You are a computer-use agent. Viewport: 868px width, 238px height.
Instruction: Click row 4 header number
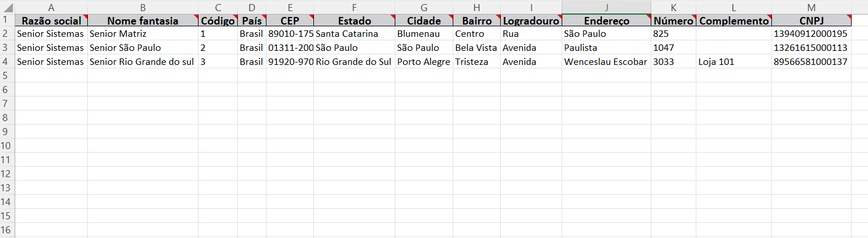point(7,61)
